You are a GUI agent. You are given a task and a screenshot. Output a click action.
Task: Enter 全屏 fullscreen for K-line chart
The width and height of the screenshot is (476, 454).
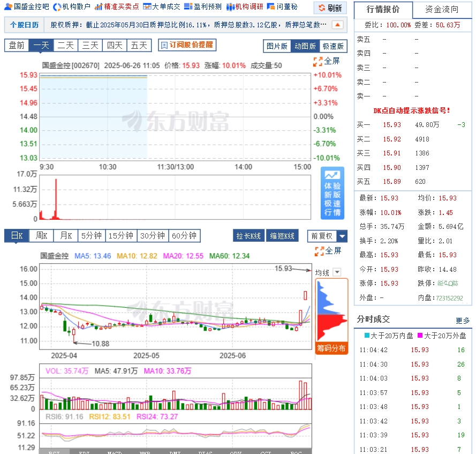tap(328, 251)
